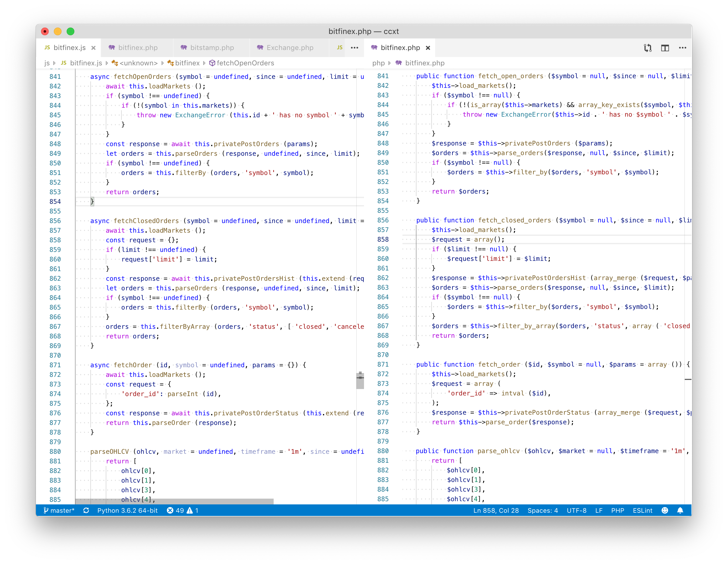Viewport: 728px width, 564px height.
Task: Click the green maximize window button
Action: click(70, 31)
